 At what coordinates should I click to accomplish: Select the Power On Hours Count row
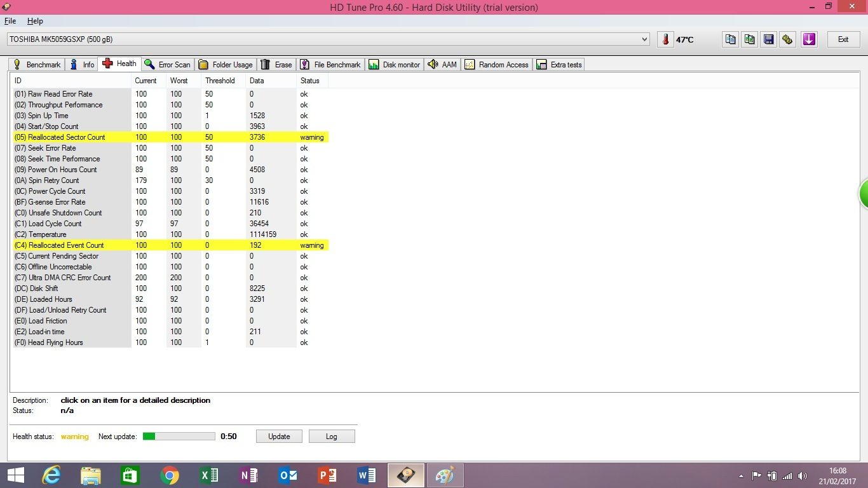click(x=170, y=170)
